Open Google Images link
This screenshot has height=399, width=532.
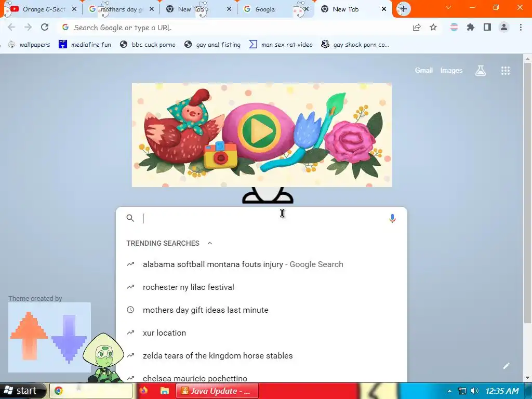451,70
